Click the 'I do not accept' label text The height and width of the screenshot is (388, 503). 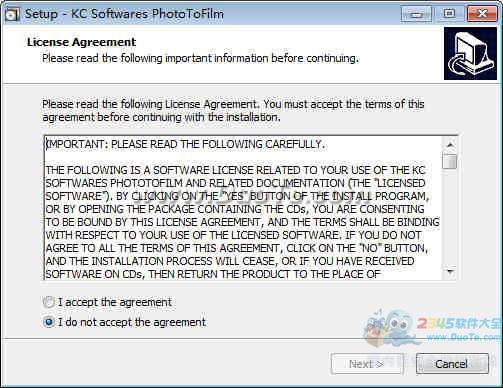coord(132,322)
